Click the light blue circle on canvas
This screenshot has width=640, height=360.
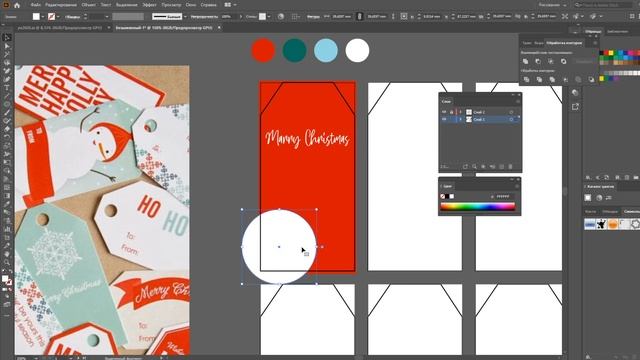326,50
